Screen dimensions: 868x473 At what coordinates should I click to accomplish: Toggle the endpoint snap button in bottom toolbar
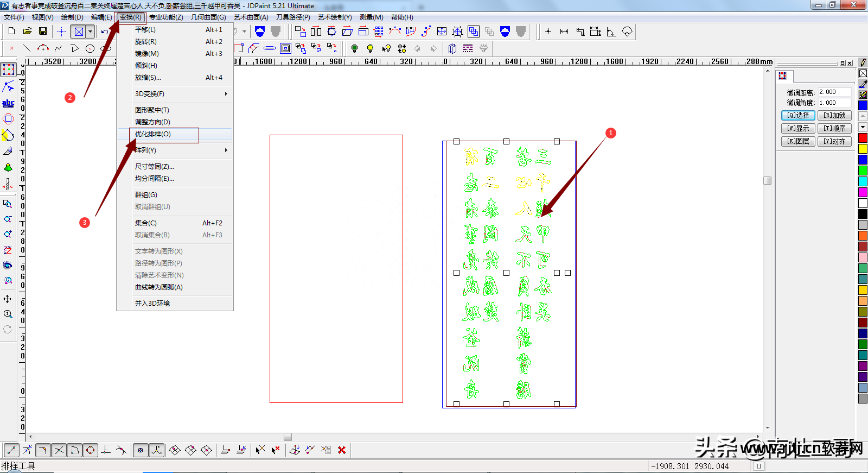pyautogui.click(x=12, y=450)
